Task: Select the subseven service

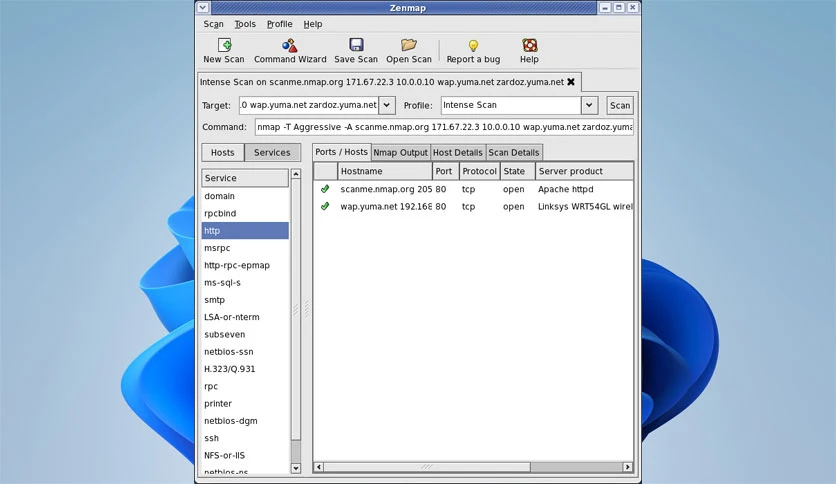Action: tap(245, 334)
